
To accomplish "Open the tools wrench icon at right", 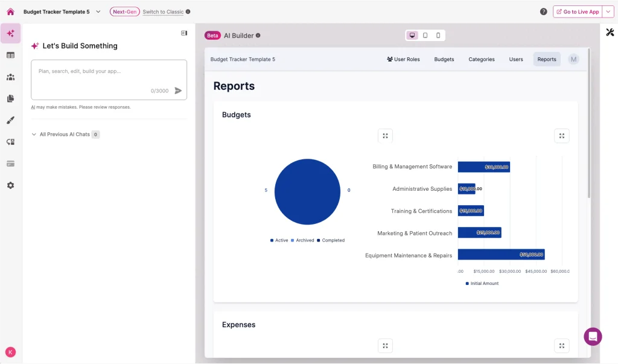I will [x=610, y=33].
